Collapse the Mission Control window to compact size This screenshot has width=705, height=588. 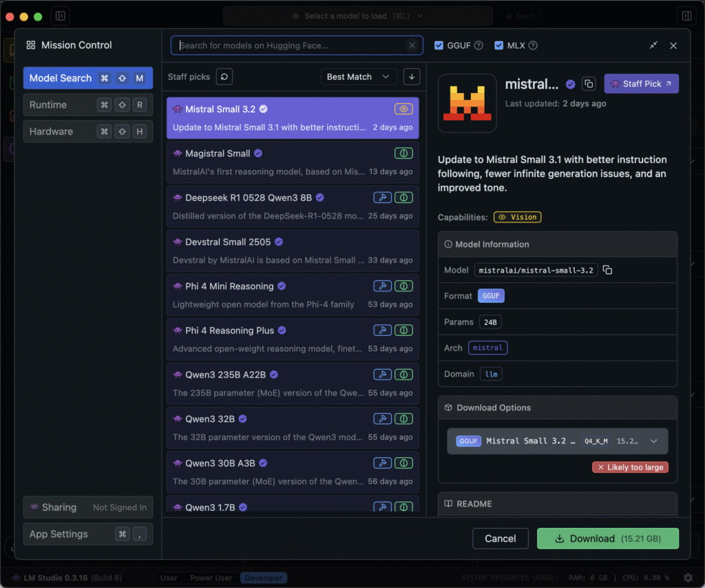pos(653,45)
